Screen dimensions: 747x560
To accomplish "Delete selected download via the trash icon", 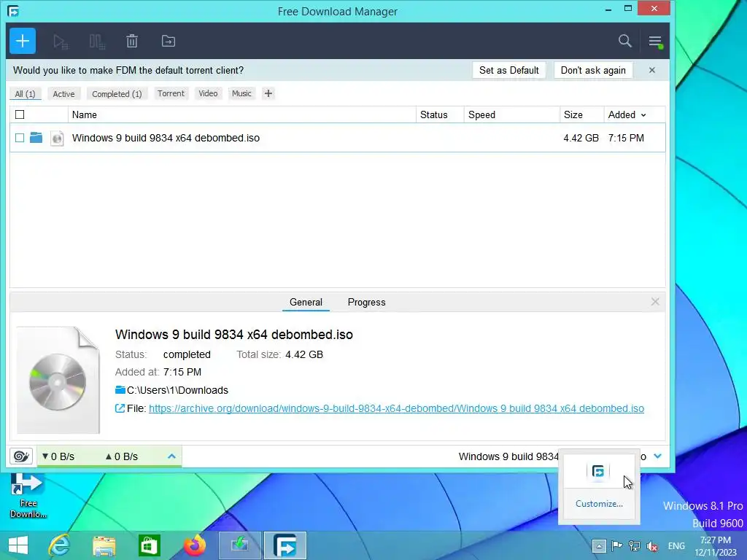I will click(x=132, y=42).
